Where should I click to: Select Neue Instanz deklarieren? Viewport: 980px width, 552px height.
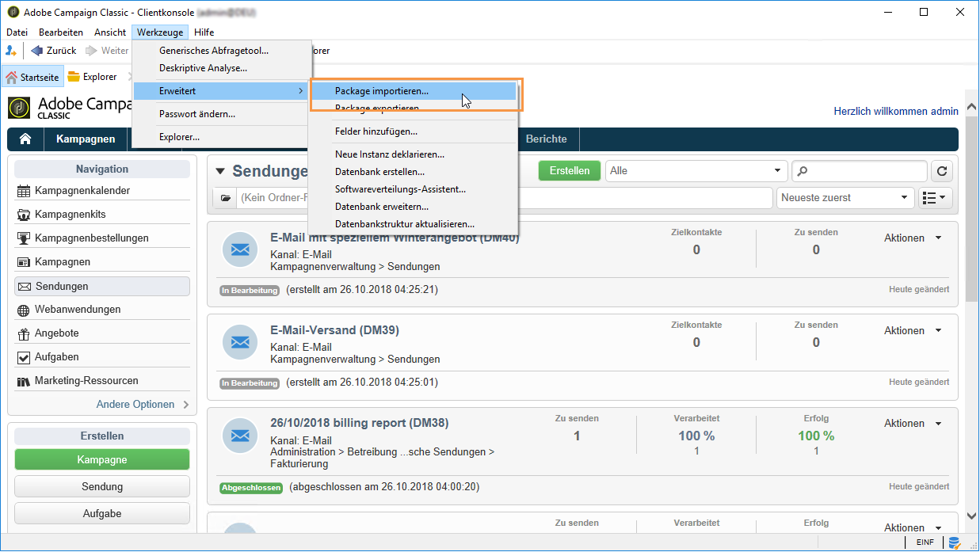[413, 154]
